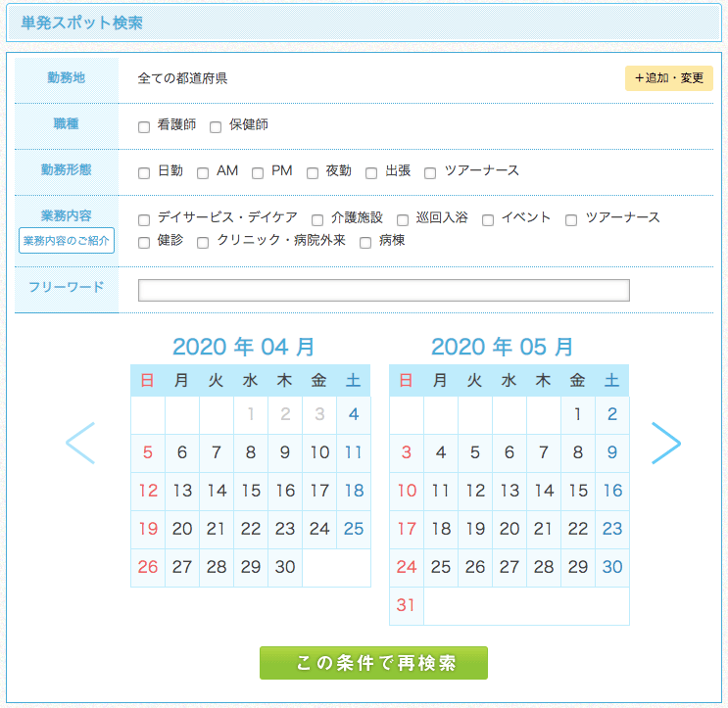Viewport: 728px width, 708px height.
Task: Go to previous month with left arrow
Action: pos(80,443)
